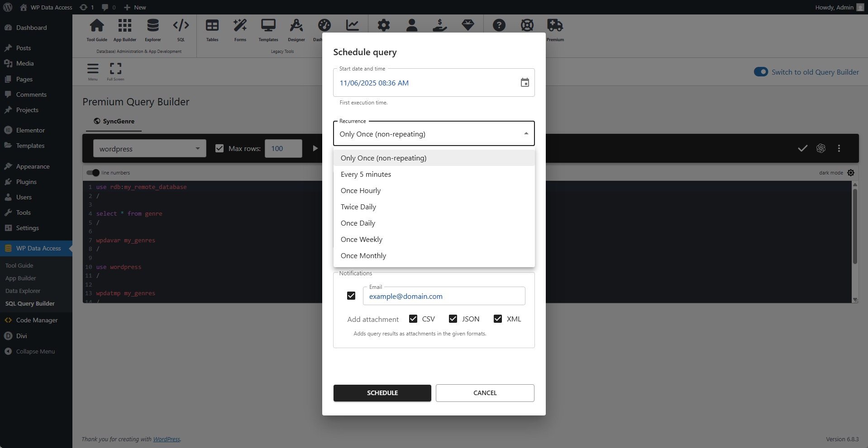Open the ChatGPT assistant in the query bar
This screenshot has height=448, width=868.
821,148
